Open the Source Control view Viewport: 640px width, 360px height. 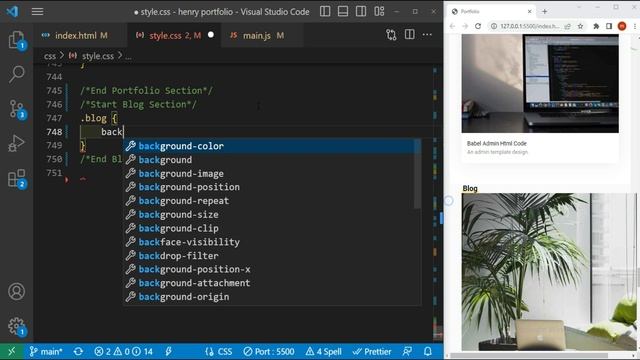coord(16,109)
